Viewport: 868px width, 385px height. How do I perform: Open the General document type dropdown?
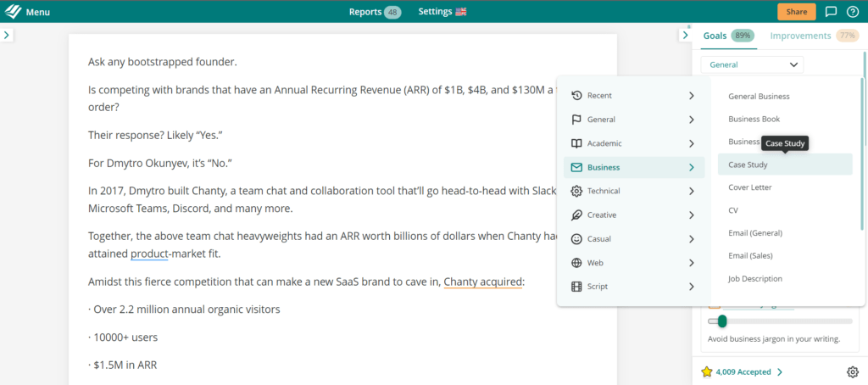pos(752,64)
